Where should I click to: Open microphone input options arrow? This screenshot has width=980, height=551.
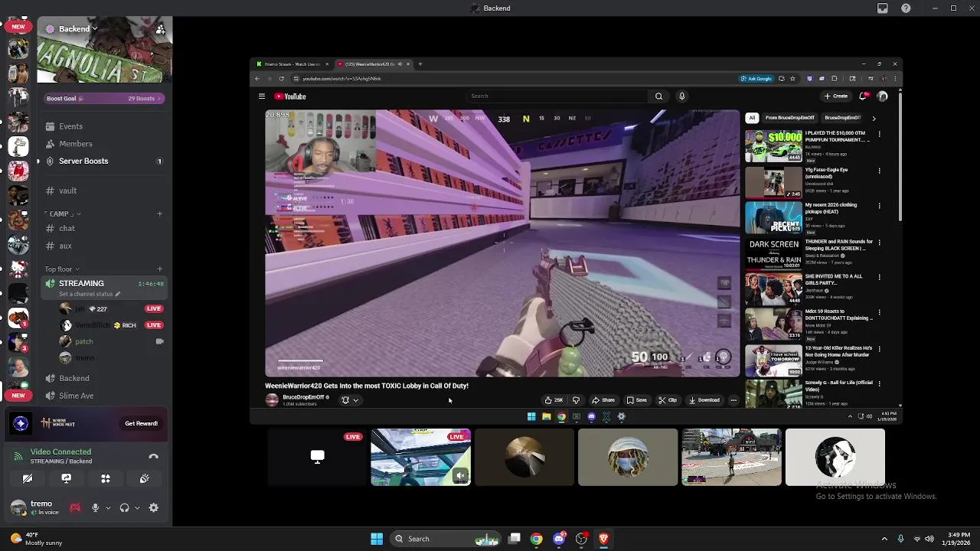tap(108, 507)
